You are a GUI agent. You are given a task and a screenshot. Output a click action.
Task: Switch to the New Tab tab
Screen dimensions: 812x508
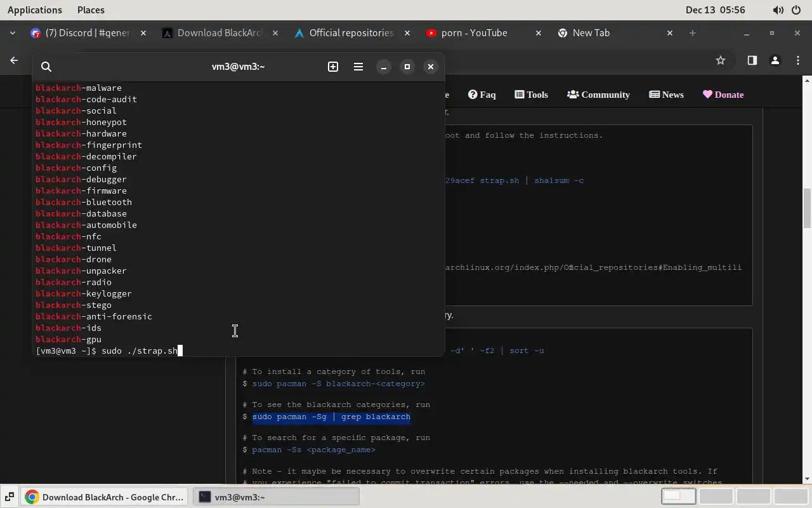click(614, 33)
